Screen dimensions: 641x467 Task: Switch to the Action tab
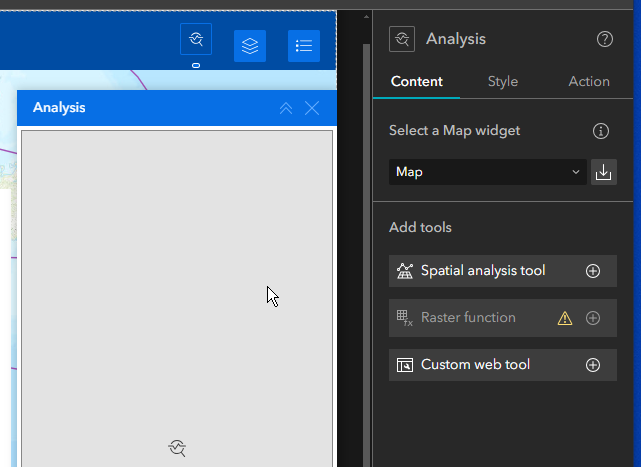pyautogui.click(x=589, y=81)
